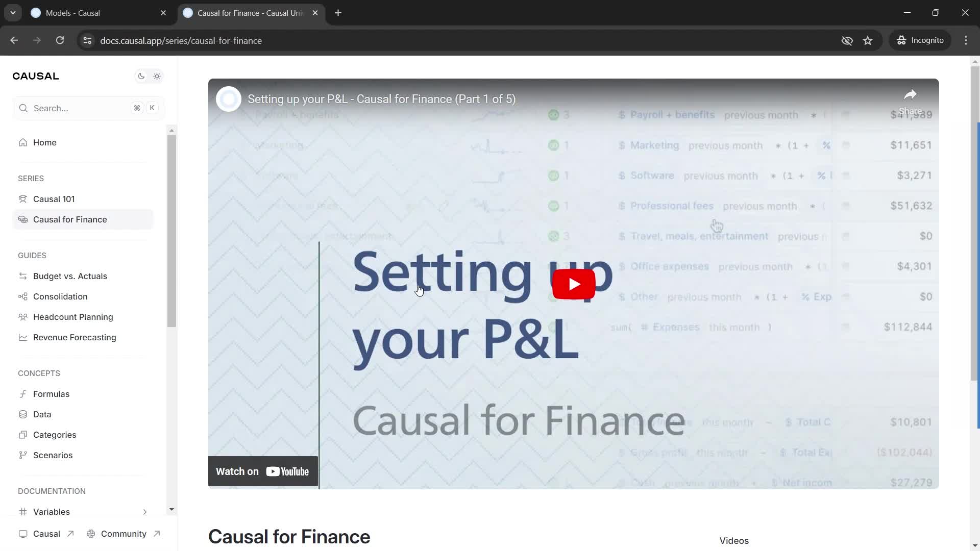
Task: Click the YouTube play button on video
Action: tap(575, 283)
